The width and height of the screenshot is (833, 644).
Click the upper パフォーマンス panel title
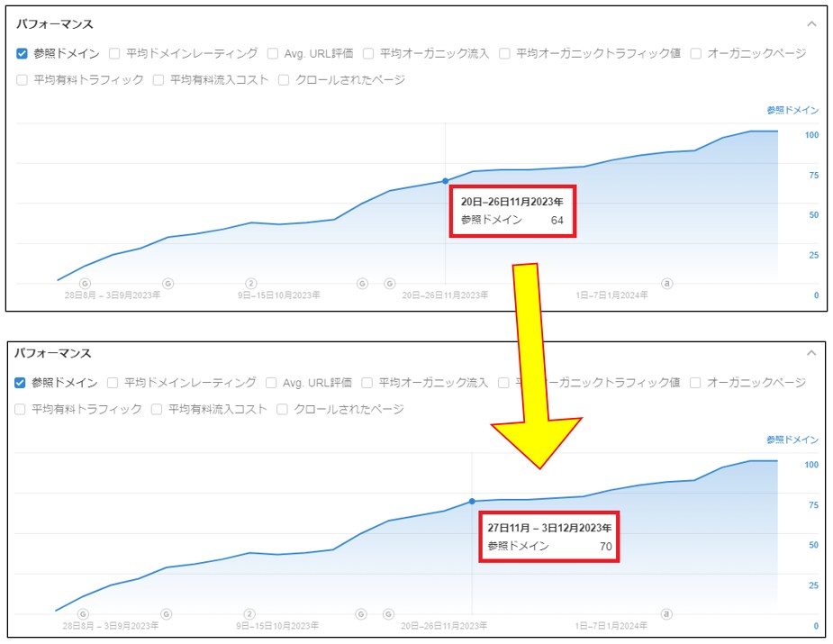[x=54, y=24]
